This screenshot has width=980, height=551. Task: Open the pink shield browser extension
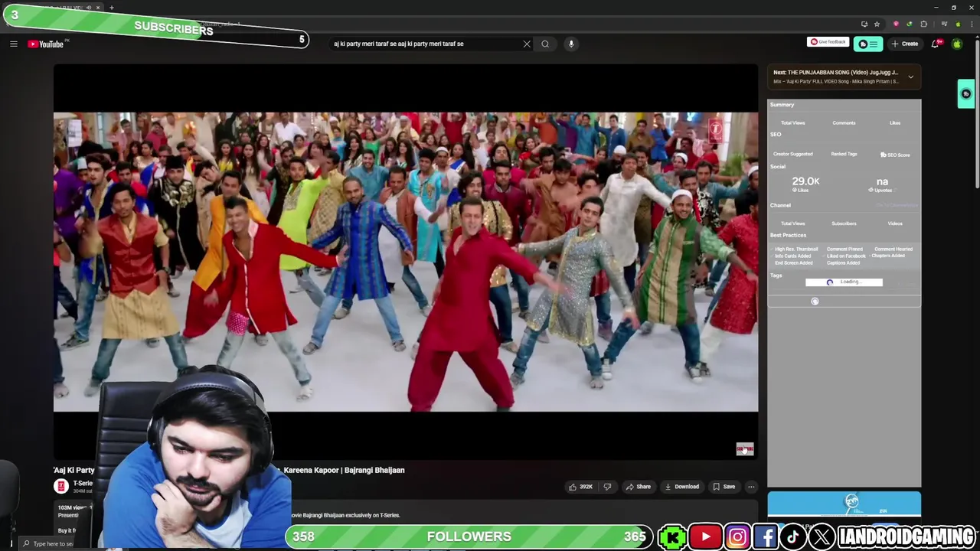(896, 24)
